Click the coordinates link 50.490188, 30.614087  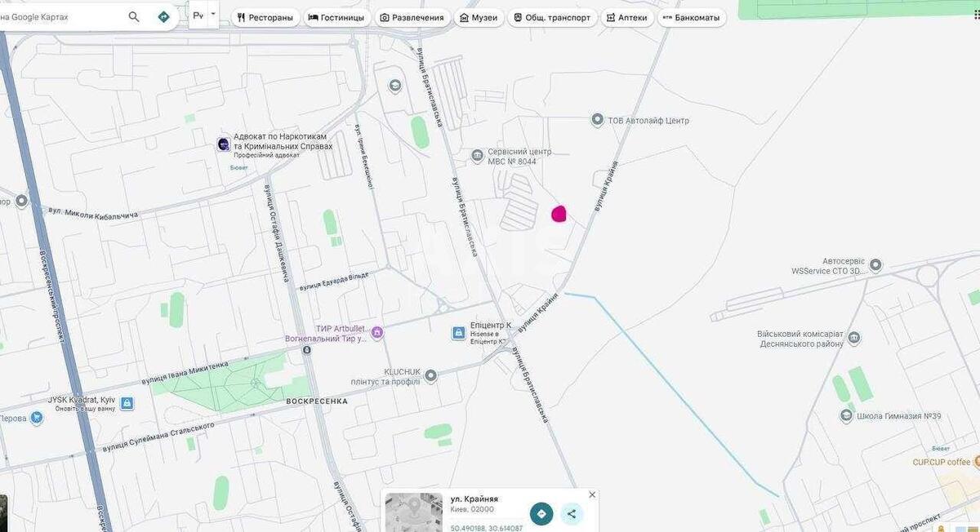[x=485, y=528]
